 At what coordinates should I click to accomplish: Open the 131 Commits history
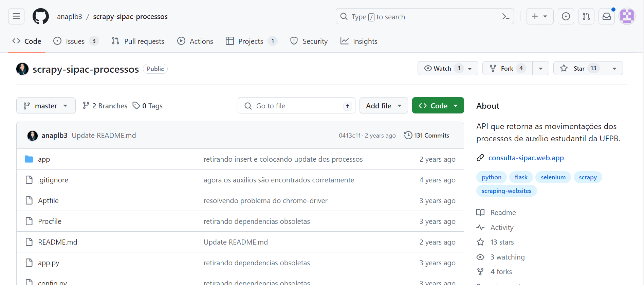click(427, 135)
